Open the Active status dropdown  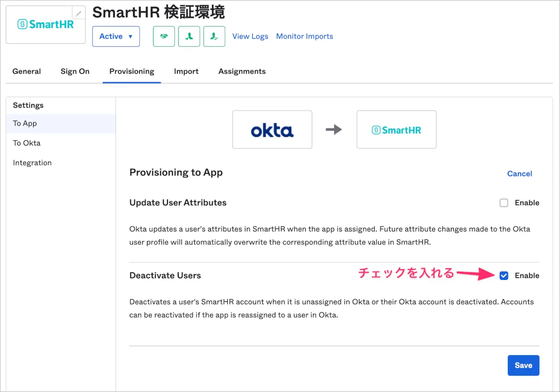116,36
